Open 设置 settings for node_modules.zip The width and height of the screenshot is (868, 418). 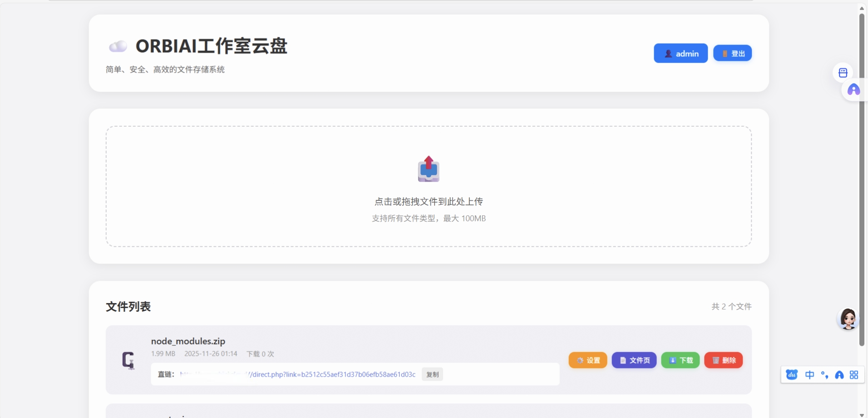tap(587, 360)
